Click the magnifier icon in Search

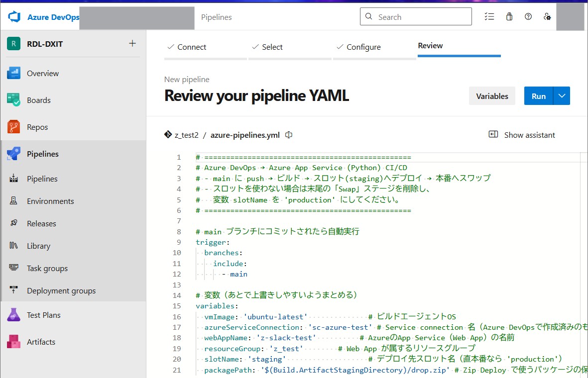tap(368, 16)
